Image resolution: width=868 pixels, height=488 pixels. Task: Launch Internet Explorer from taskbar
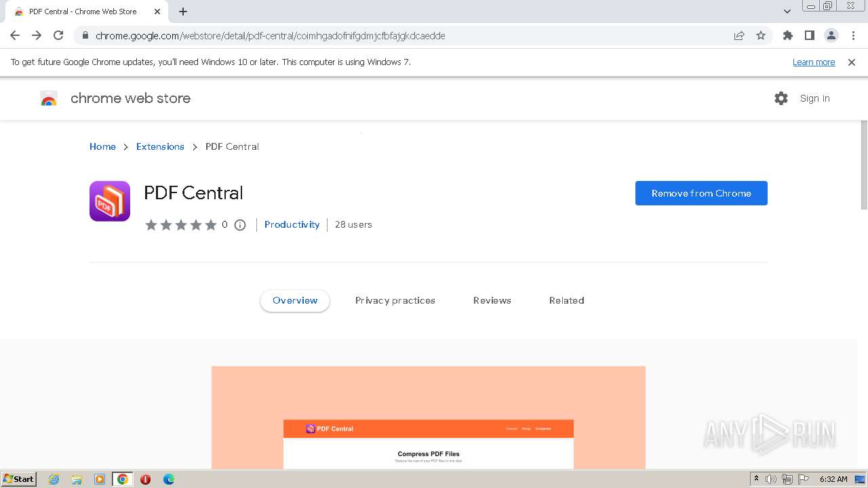pyautogui.click(x=54, y=479)
